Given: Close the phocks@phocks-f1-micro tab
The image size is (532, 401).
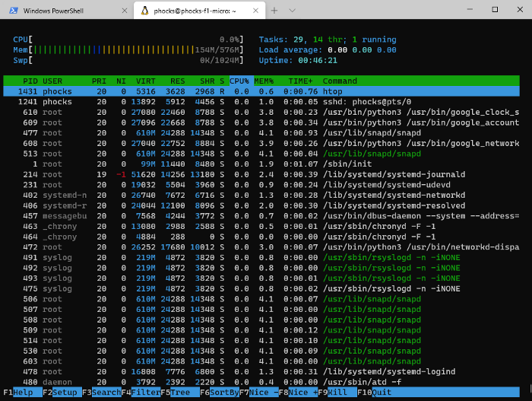Looking at the screenshot, I should point(255,11).
